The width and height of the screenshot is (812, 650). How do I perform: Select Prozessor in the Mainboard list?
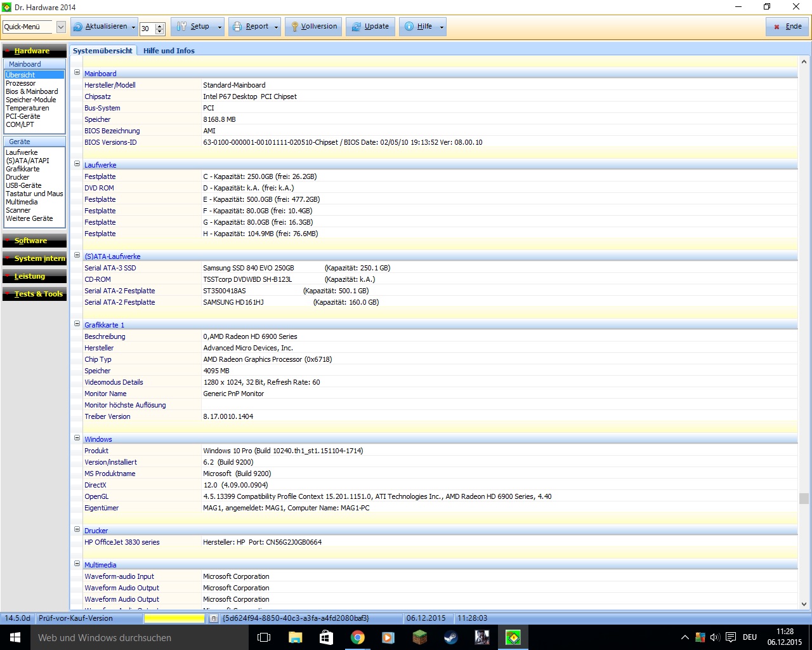[x=21, y=83]
